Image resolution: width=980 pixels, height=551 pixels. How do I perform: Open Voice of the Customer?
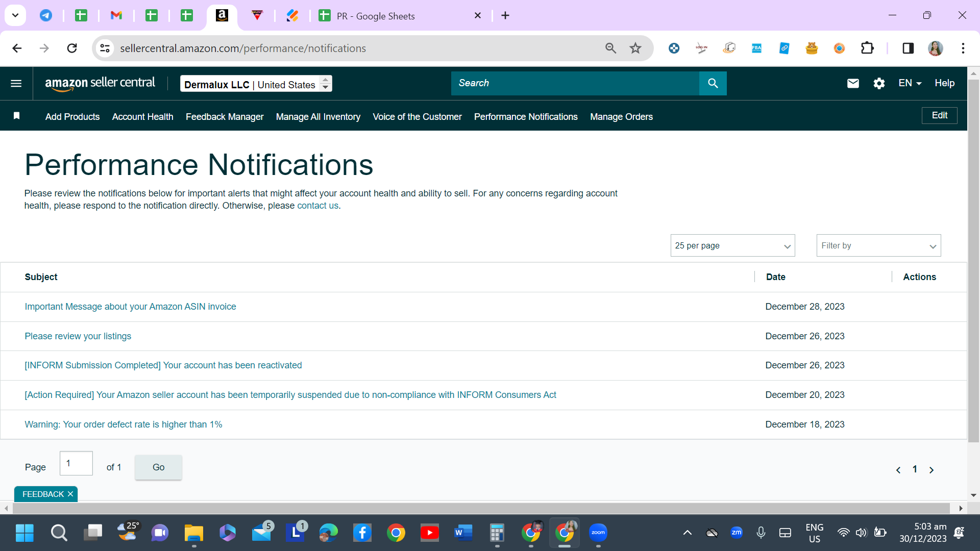417,117
